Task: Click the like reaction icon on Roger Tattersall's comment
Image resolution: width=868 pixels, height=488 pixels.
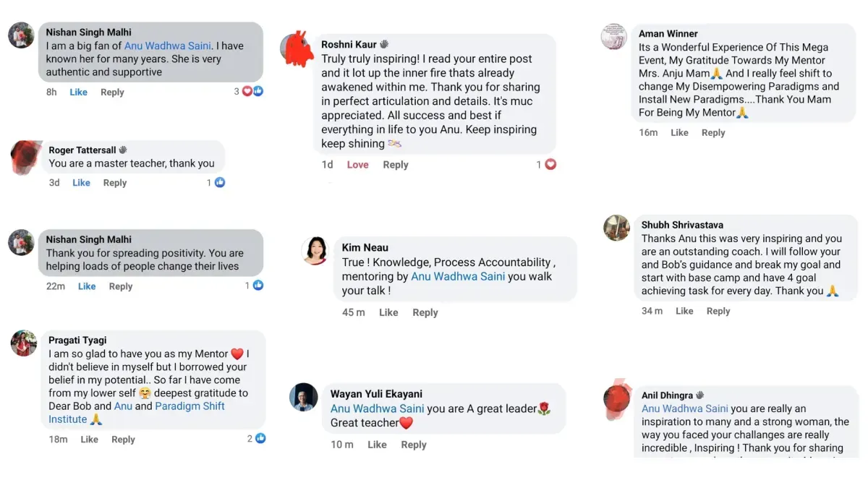Action: coord(220,183)
